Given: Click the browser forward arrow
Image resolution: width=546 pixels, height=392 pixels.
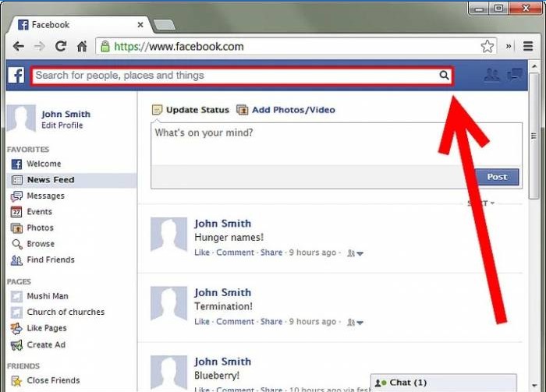Looking at the screenshot, I should point(39,46).
